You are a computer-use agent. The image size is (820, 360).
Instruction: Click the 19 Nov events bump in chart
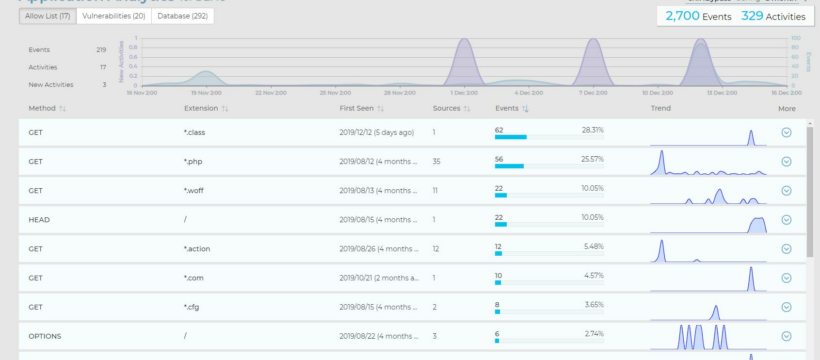[x=207, y=78]
